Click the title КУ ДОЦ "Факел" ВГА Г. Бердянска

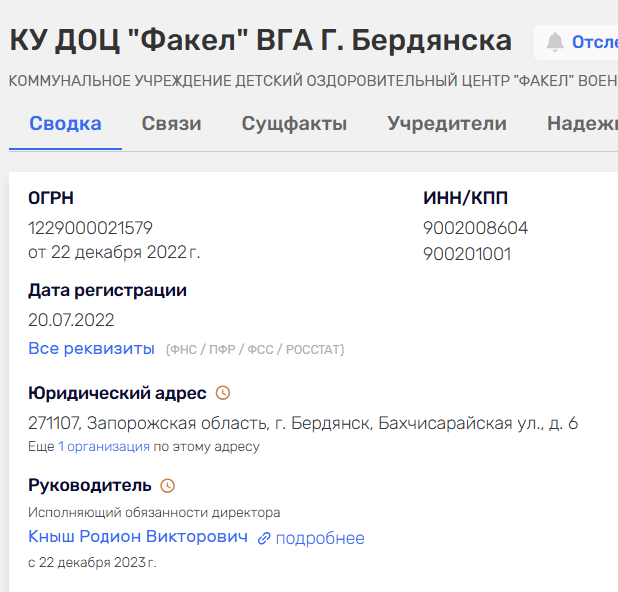pos(261,41)
